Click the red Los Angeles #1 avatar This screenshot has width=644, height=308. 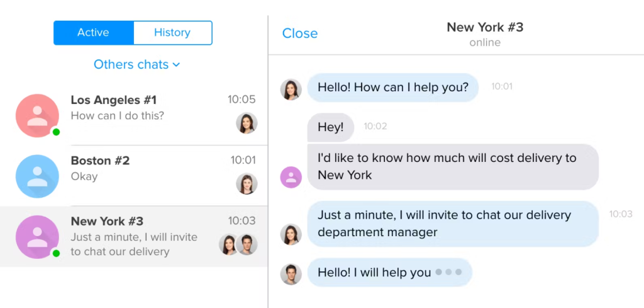click(x=37, y=115)
